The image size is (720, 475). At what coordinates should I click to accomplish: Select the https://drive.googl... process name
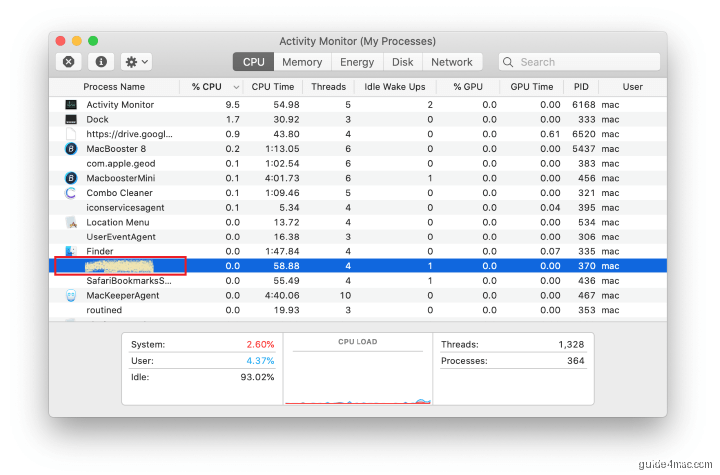129,134
